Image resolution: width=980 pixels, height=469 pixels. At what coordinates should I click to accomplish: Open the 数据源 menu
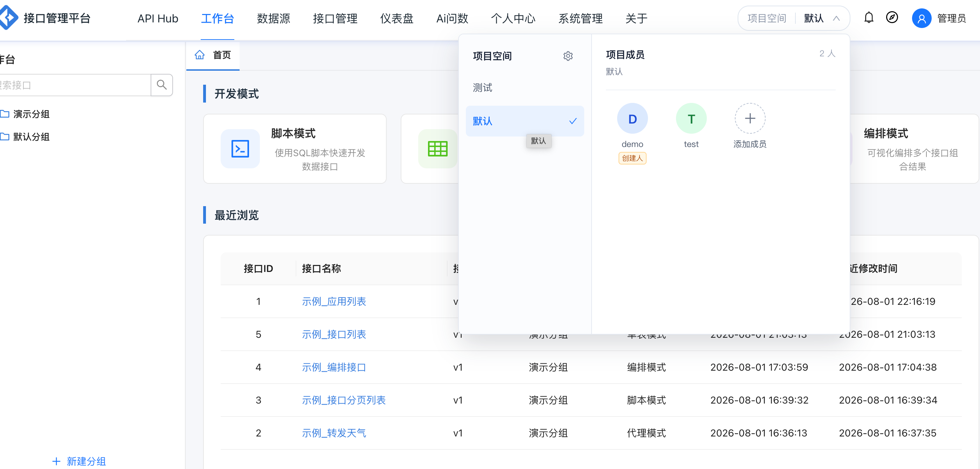pos(274,18)
